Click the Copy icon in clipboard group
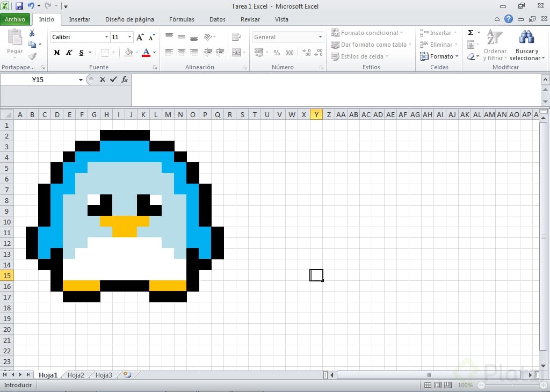The height and width of the screenshot is (392, 550). click(32, 44)
